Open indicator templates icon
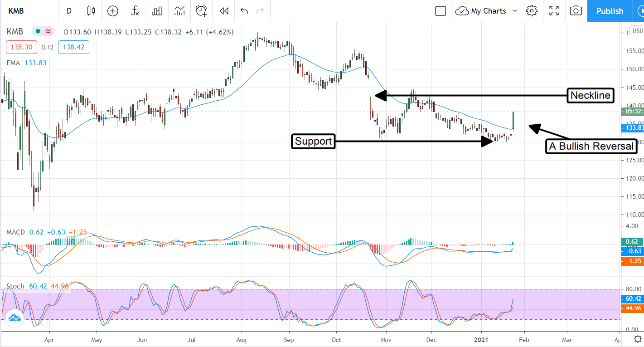This screenshot has width=644, height=347. pos(179,11)
